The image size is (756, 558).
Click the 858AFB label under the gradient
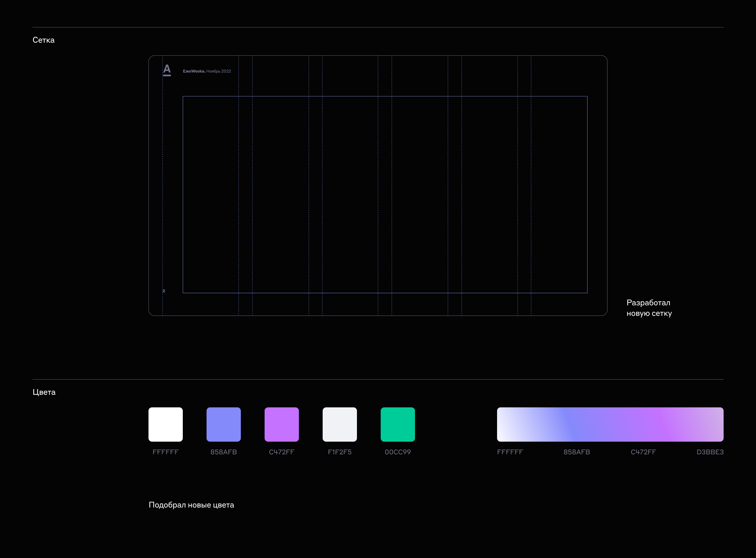[x=577, y=452]
